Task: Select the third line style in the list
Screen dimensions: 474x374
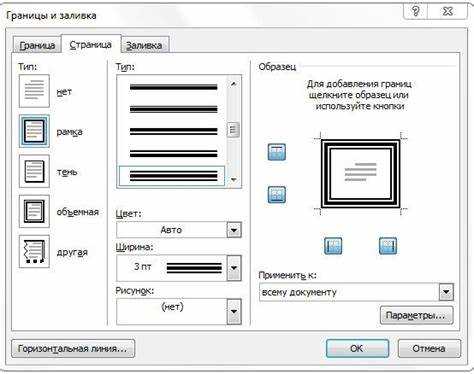Action: pos(173,131)
